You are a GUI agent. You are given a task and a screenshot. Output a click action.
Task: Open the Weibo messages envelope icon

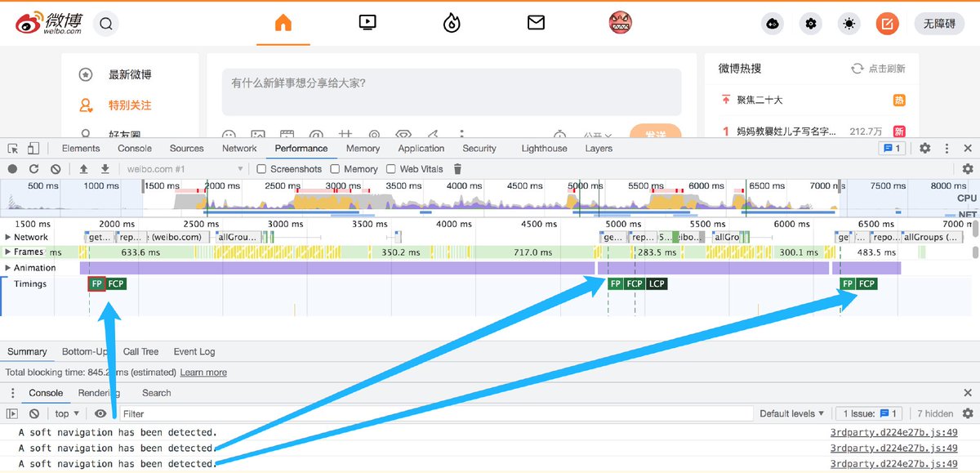(x=536, y=24)
